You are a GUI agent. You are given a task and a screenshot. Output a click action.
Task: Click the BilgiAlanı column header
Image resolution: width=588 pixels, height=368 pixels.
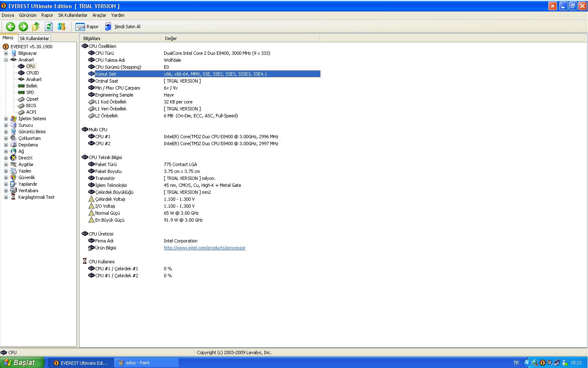point(120,38)
